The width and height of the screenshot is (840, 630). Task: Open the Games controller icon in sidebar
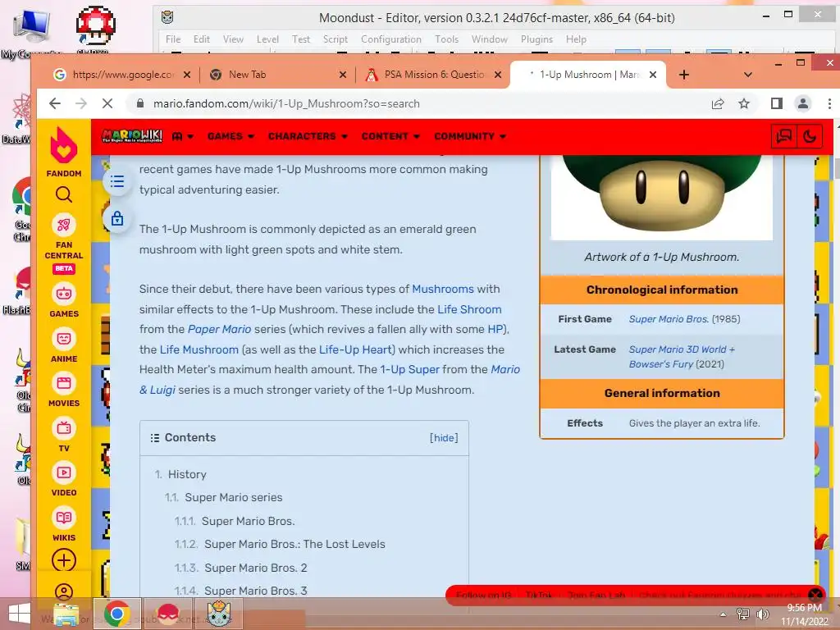(x=64, y=294)
